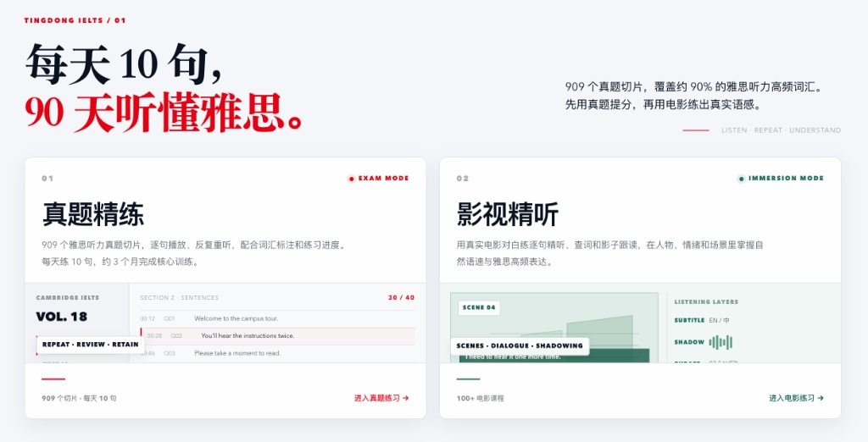Click the SUBTITLE EN / 中 setting
The image size is (868, 442).
pos(701,320)
